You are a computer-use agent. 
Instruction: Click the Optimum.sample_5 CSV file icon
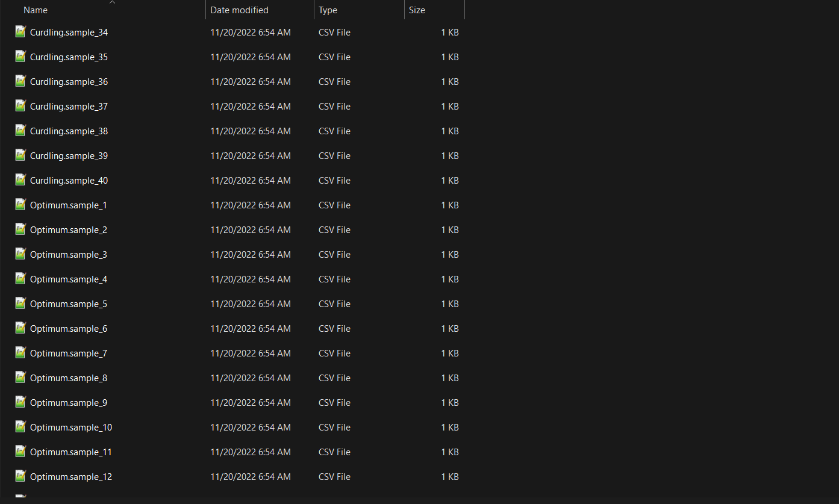click(x=20, y=303)
